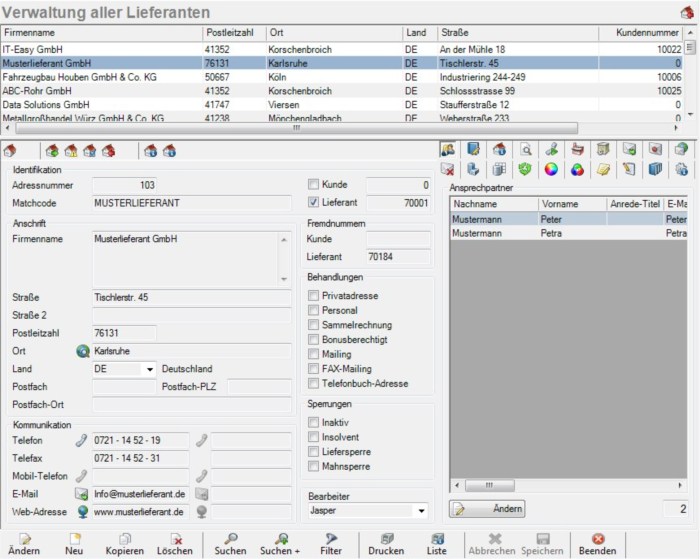This screenshot has height=559, width=700.
Task: Open the Web-Adresse globe icon
Action: point(83,512)
